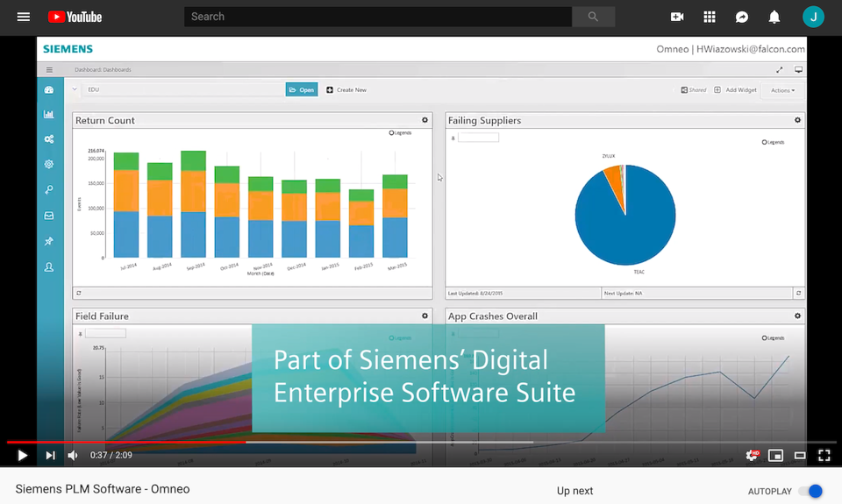Toggle the Autoplay switch
The width and height of the screenshot is (842, 504).
coord(810,491)
